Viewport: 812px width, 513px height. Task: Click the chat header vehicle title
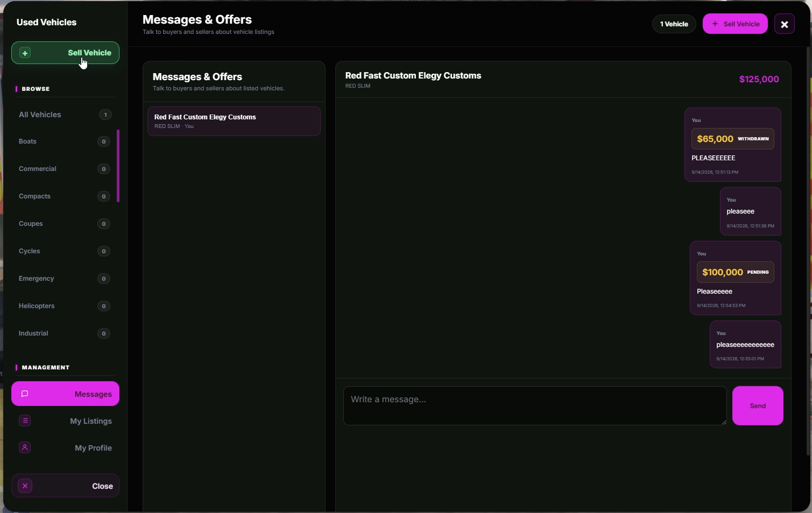pos(413,76)
